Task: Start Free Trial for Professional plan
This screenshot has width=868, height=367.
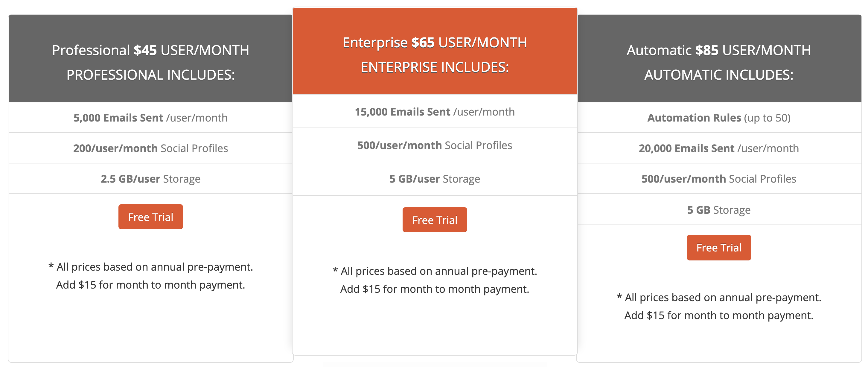Action: tap(151, 217)
